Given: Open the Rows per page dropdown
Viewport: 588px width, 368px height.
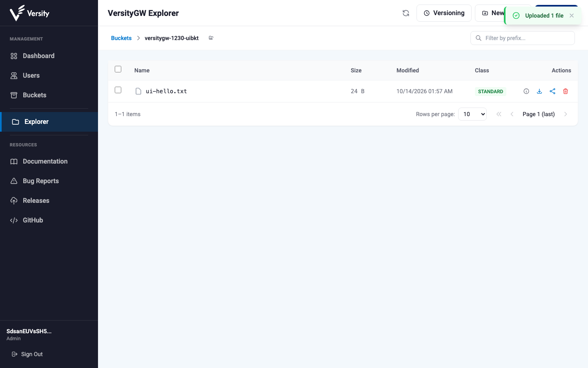Looking at the screenshot, I should pyautogui.click(x=472, y=114).
